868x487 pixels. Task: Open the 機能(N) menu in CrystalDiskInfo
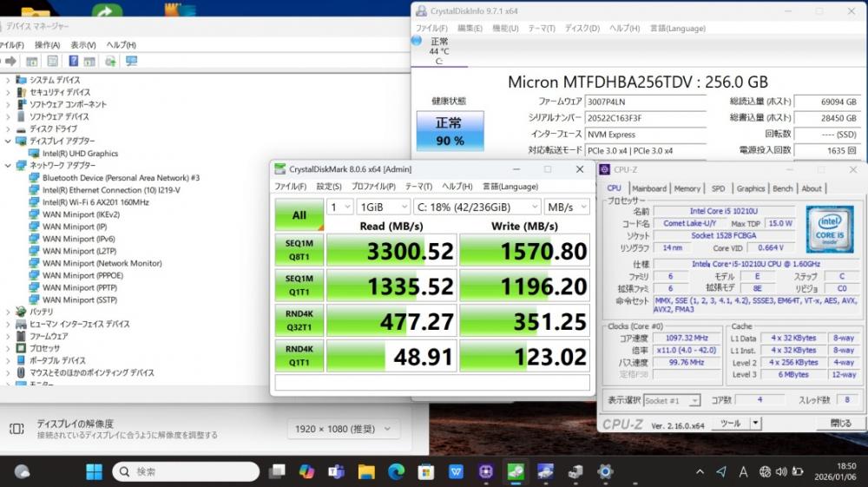pos(504,28)
